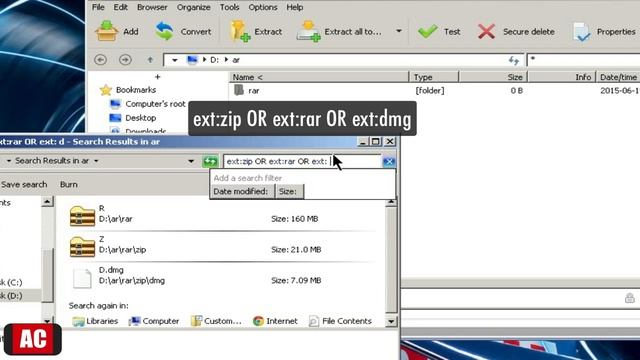This screenshot has width=640, height=360.
Task: Search again in File Contents
Action: (x=340, y=321)
